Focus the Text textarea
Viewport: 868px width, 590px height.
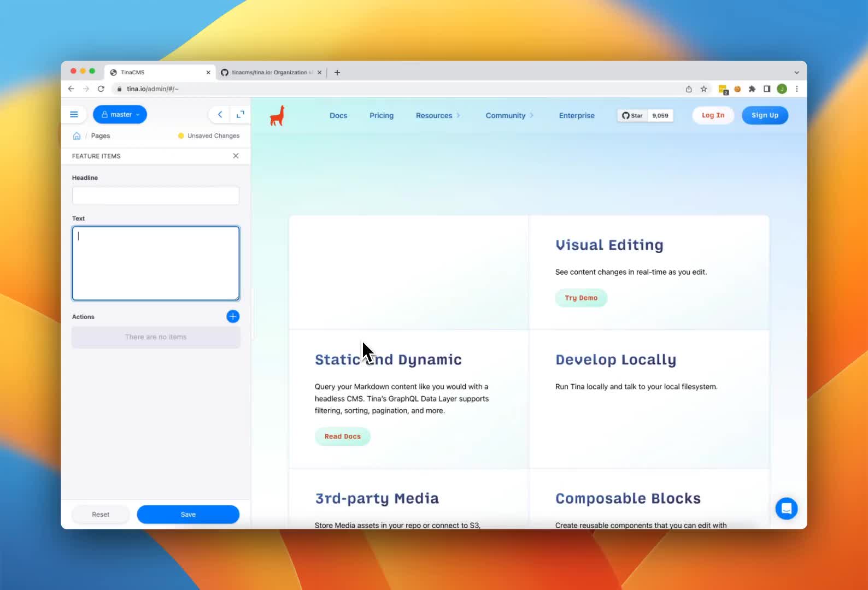[x=156, y=263]
